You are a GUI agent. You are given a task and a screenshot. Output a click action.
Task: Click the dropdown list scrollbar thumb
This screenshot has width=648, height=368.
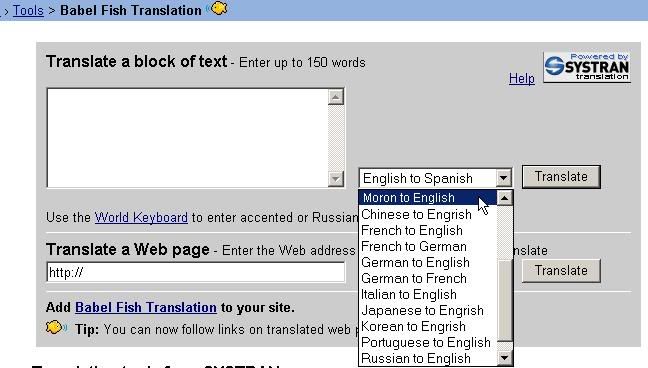[505, 301]
